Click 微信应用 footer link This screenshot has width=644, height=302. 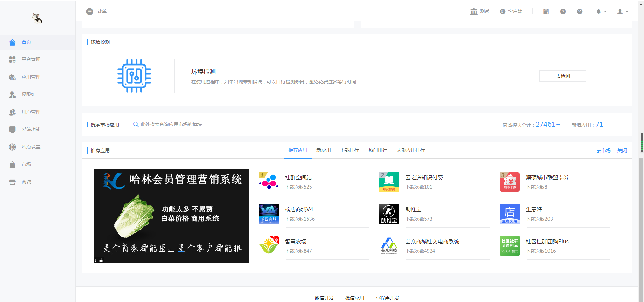click(x=354, y=298)
